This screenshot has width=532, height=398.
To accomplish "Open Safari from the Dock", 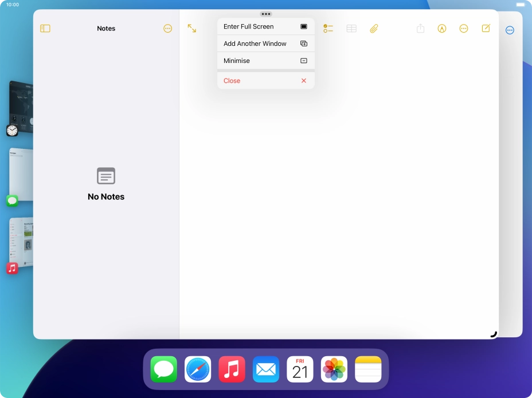I will pos(197,368).
